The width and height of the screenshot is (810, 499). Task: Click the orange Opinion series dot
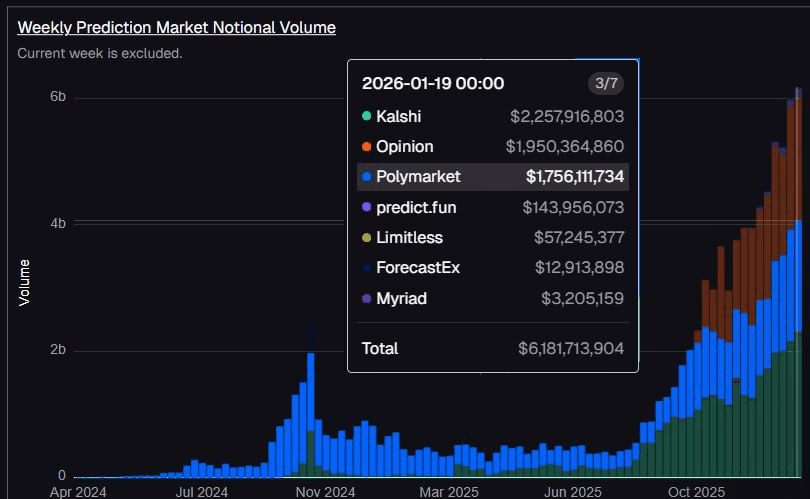[x=367, y=147]
